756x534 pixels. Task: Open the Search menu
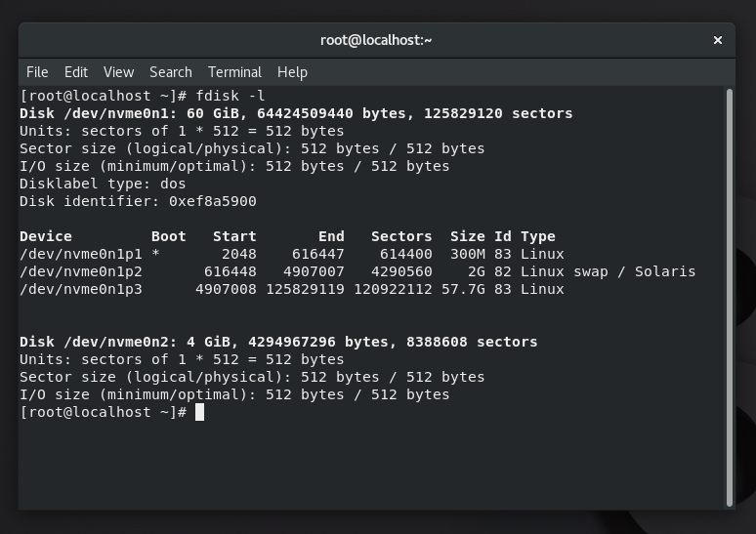coord(171,72)
